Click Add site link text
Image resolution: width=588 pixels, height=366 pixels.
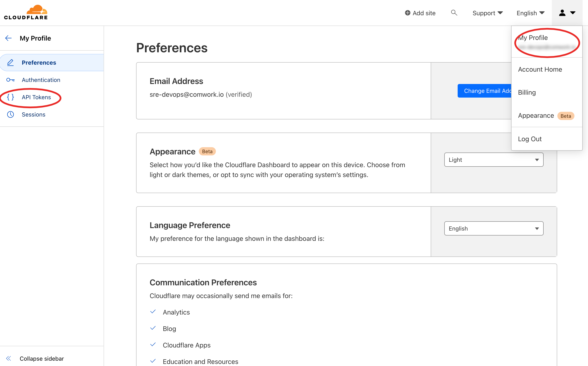pos(424,13)
